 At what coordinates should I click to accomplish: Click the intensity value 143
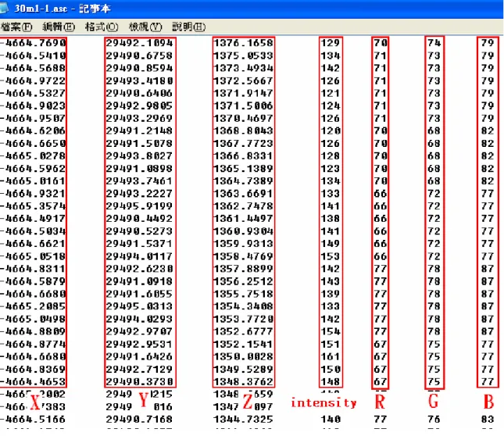pyautogui.click(x=331, y=281)
